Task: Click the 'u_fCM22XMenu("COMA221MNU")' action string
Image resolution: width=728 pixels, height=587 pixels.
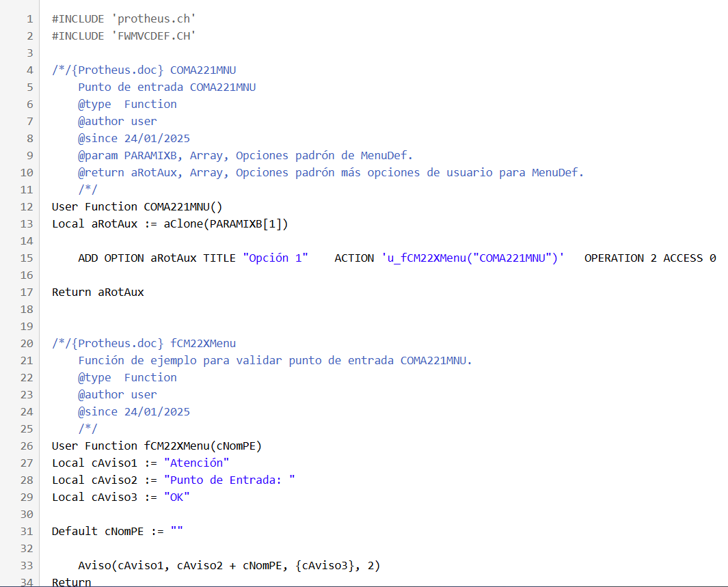Action: [x=473, y=258]
